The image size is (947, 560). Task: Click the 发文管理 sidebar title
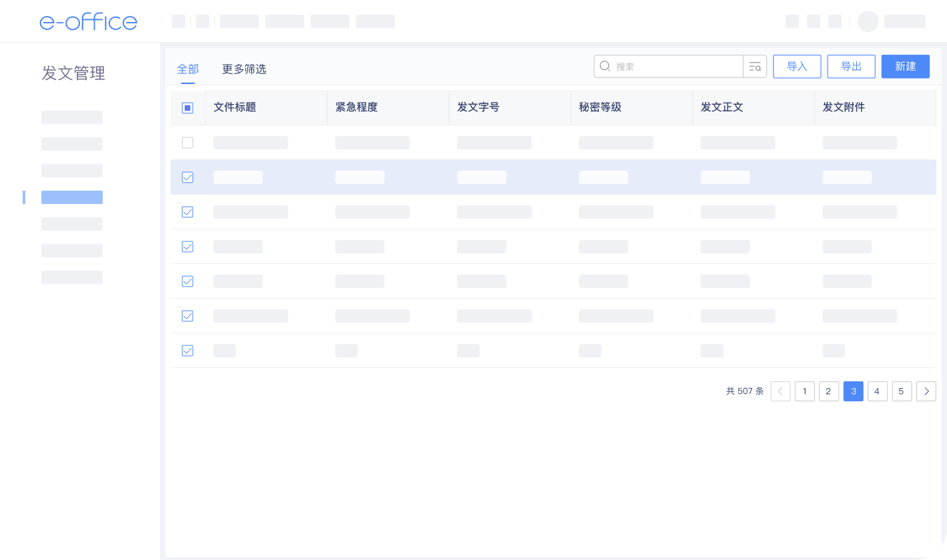pyautogui.click(x=73, y=73)
